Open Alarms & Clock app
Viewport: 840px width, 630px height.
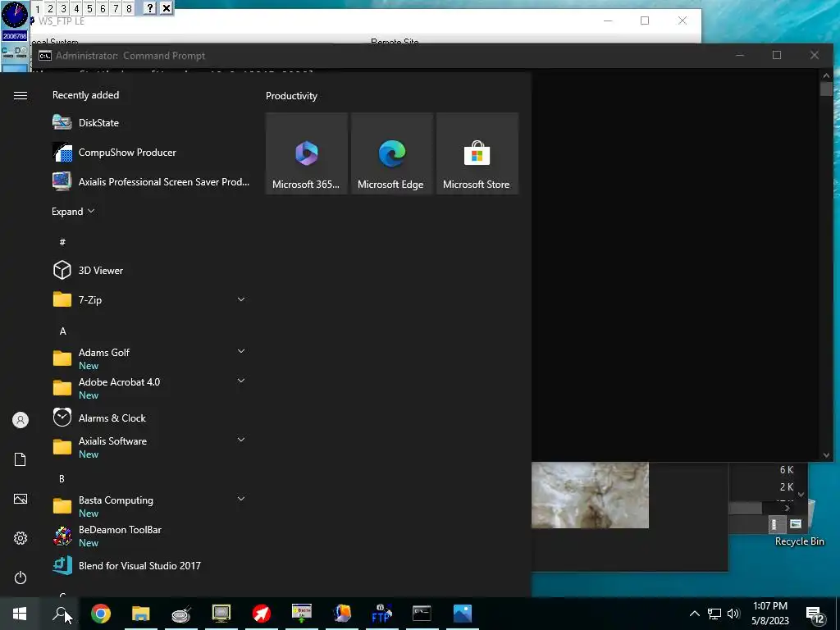(x=151, y=418)
